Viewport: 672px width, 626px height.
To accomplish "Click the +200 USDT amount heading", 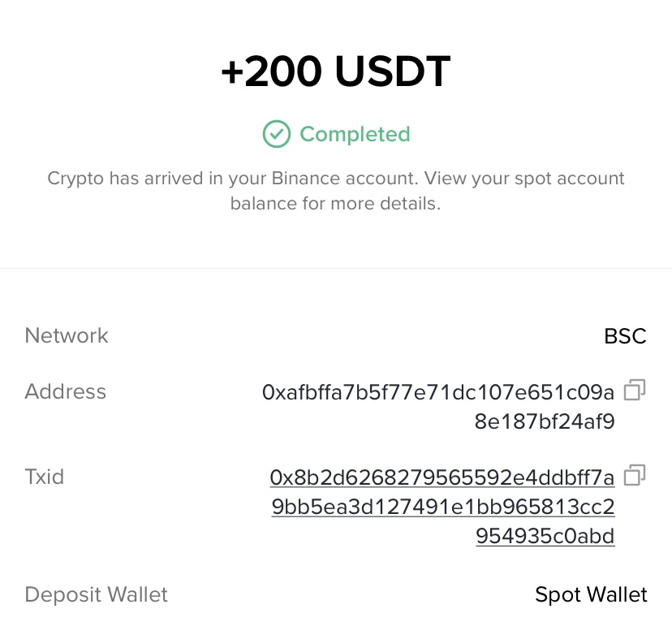I will point(335,74).
